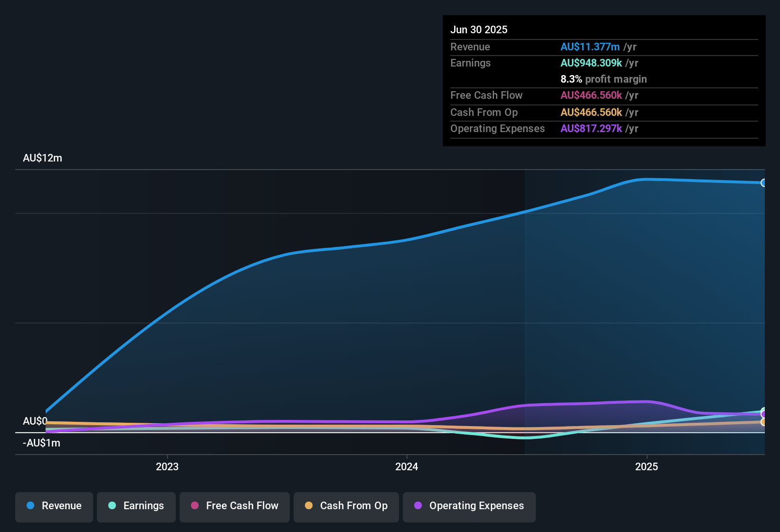The image size is (780, 532).
Task: Toggle the Free Cash Flow legend button
Action: pyautogui.click(x=235, y=507)
